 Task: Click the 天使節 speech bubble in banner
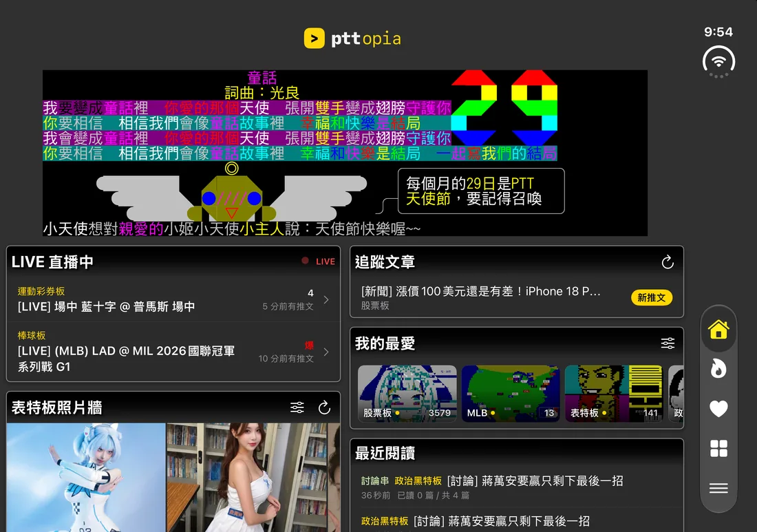pyautogui.click(x=481, y=191)
